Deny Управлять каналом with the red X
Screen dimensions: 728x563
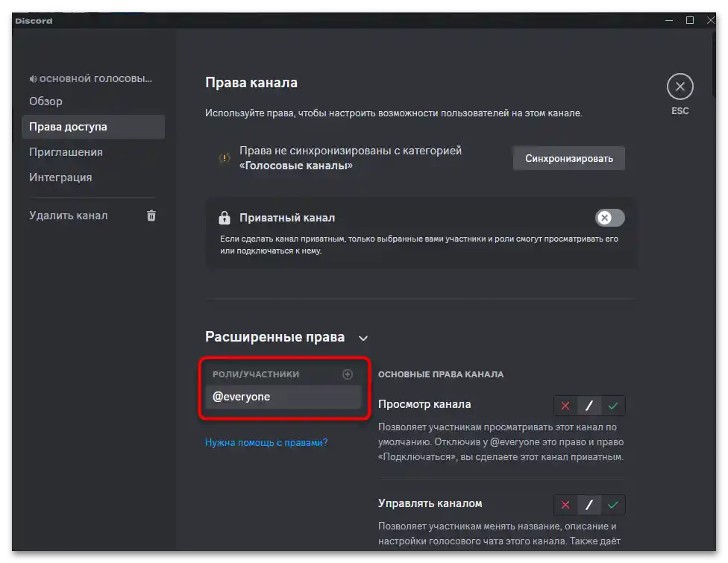click(565, 504)
